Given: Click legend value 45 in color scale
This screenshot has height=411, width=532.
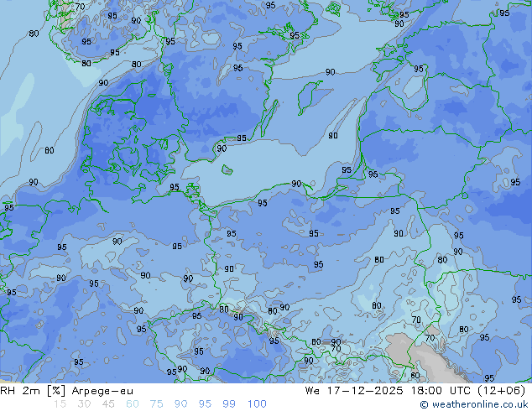Looking at the screenshot, I should pyautogui.click(x=108, y=404).
